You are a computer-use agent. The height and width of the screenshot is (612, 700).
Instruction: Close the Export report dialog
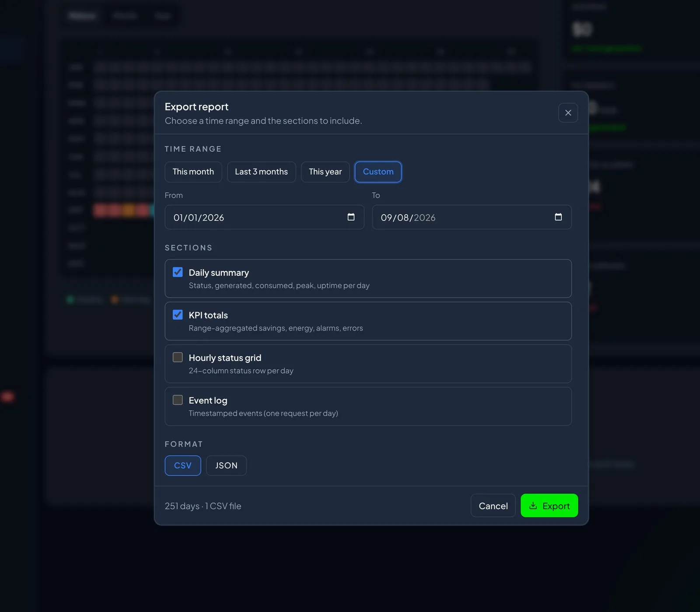(568, 113)
